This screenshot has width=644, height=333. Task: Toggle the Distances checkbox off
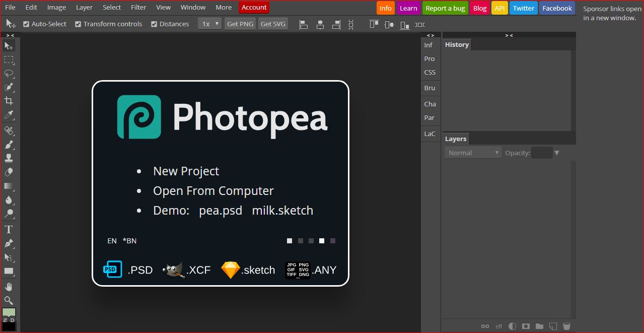pos(154,24)
